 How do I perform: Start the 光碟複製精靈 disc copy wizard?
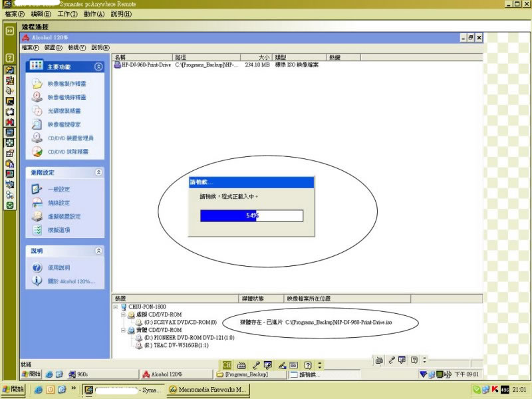64,111
